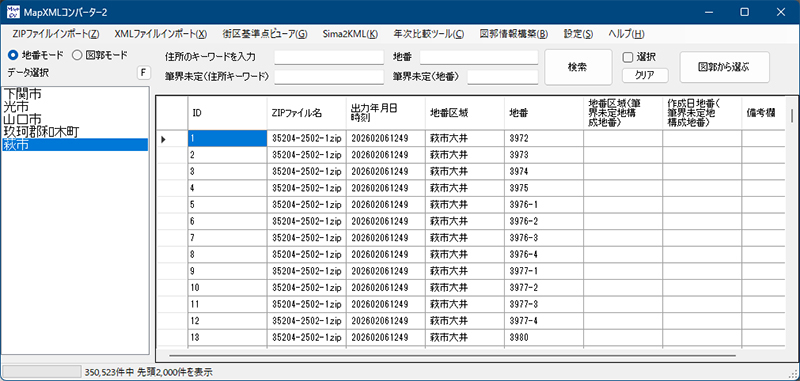
Task: Click 地番 cell 3977-3
Action: pos(544,304)
